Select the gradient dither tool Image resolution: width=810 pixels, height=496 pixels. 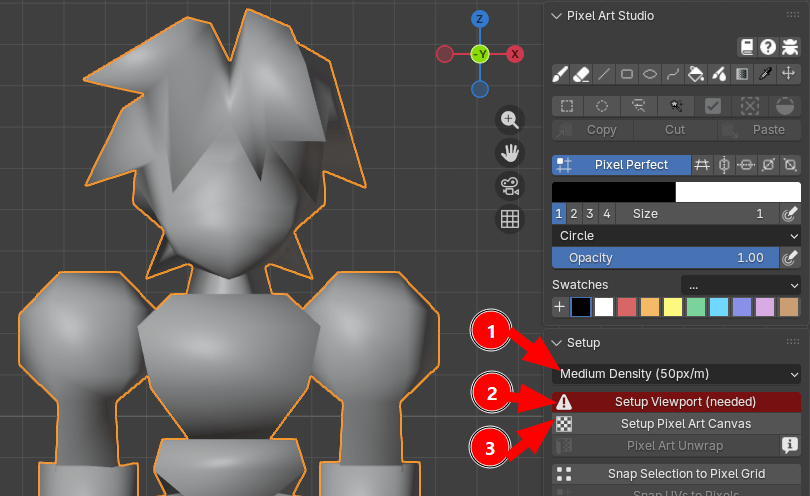pyautogui.click(x=742, y=74)
